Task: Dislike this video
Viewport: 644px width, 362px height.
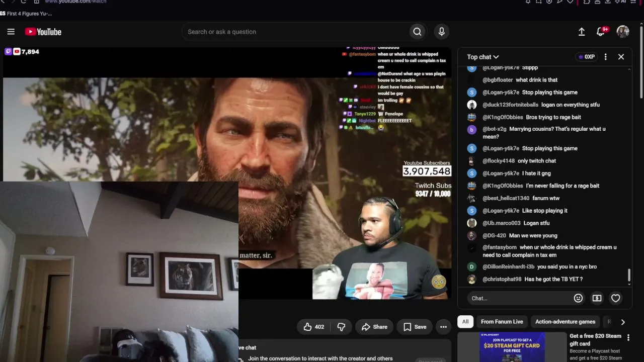Action: pos(341,327)
